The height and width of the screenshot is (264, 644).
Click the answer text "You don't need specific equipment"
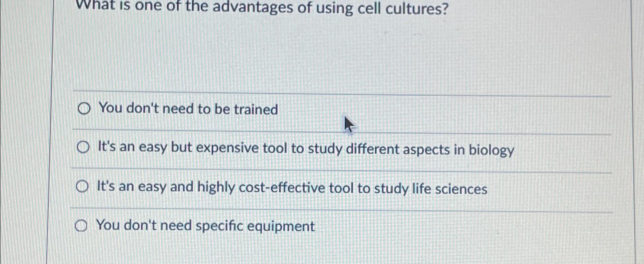point(205,226)
